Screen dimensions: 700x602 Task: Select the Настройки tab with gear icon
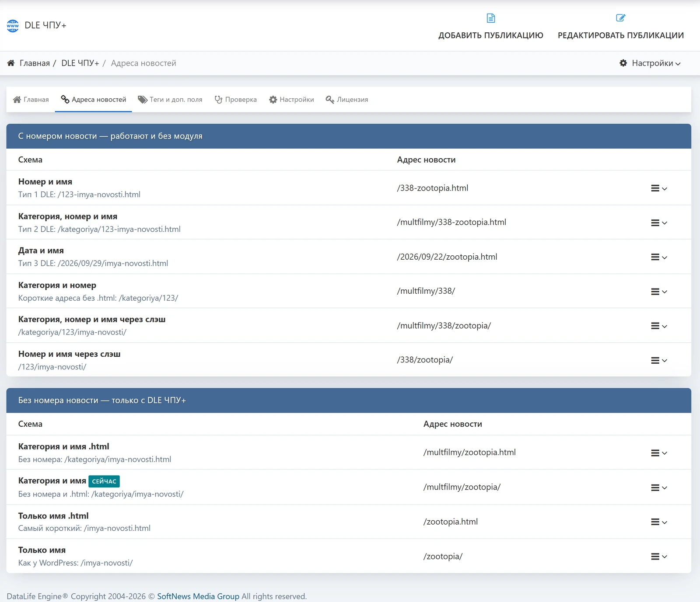pyautogui.click(x=291, y=100)
